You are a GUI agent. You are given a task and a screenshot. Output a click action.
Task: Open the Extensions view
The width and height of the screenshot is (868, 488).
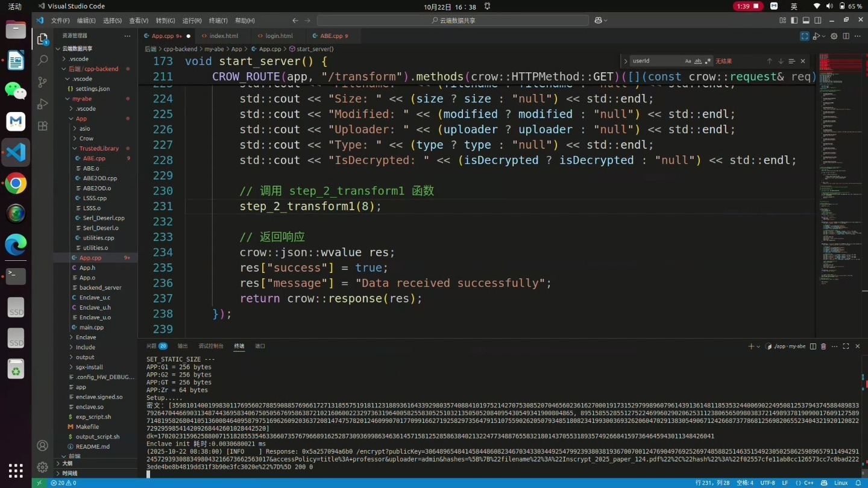tap(42, 126)
